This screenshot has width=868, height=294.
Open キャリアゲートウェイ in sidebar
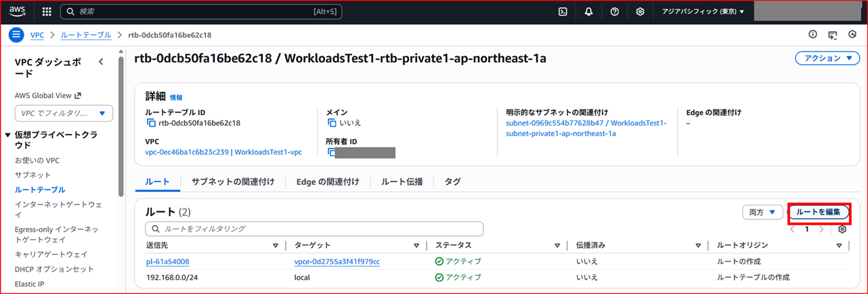(x=51, y=254)
